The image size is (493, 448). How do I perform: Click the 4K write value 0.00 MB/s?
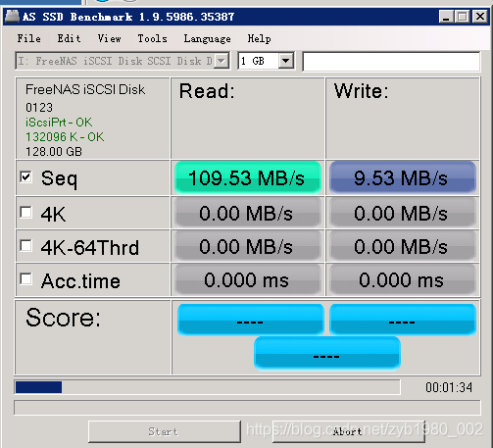tap(403, 213)
